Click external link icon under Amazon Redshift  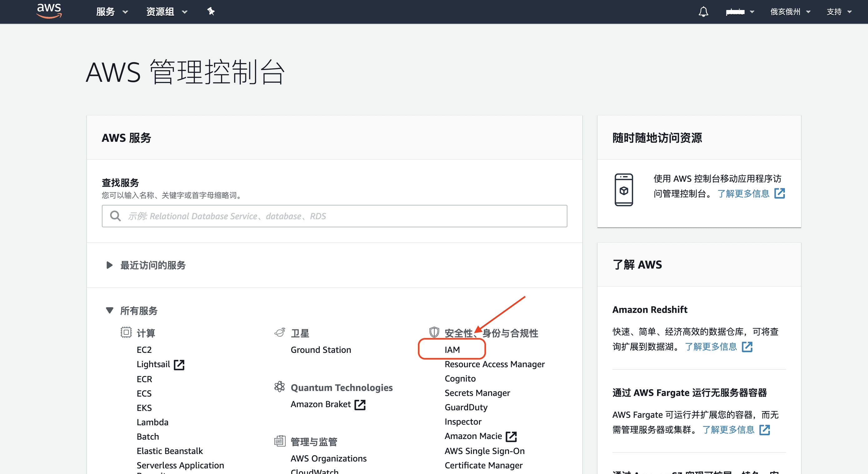pyautogui.click(x=747, y=347)
